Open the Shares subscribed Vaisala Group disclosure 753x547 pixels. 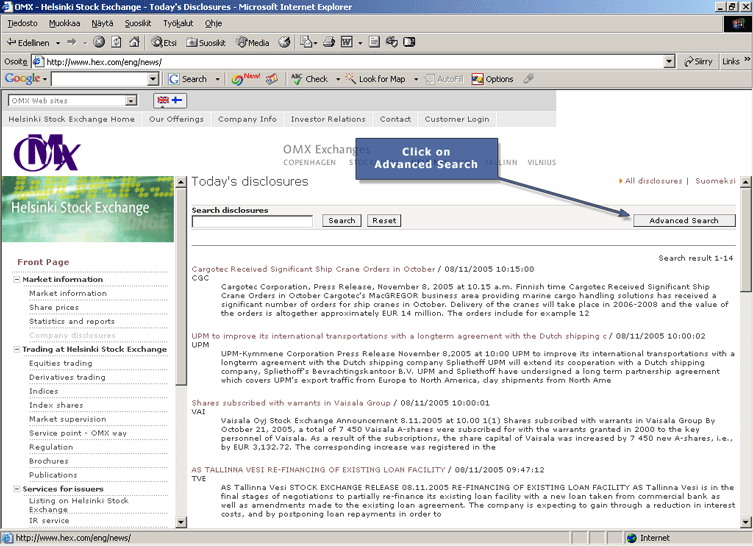tap(291, 403)
